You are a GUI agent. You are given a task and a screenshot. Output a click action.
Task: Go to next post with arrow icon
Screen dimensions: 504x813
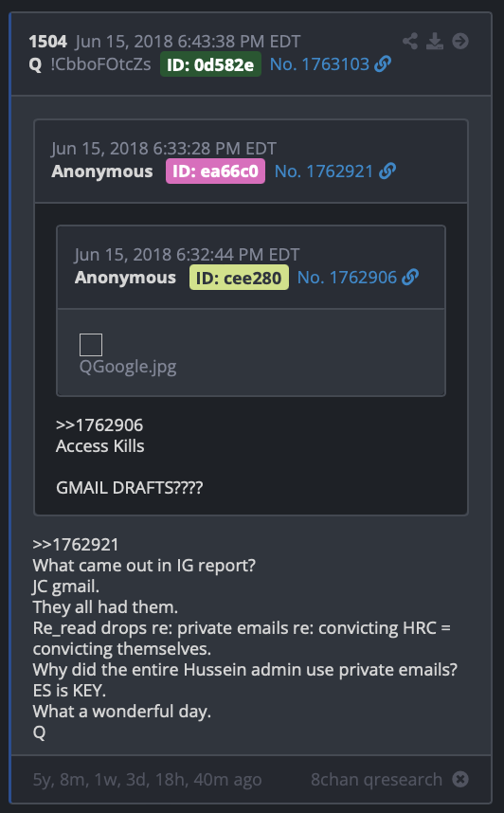pos(459,41)
